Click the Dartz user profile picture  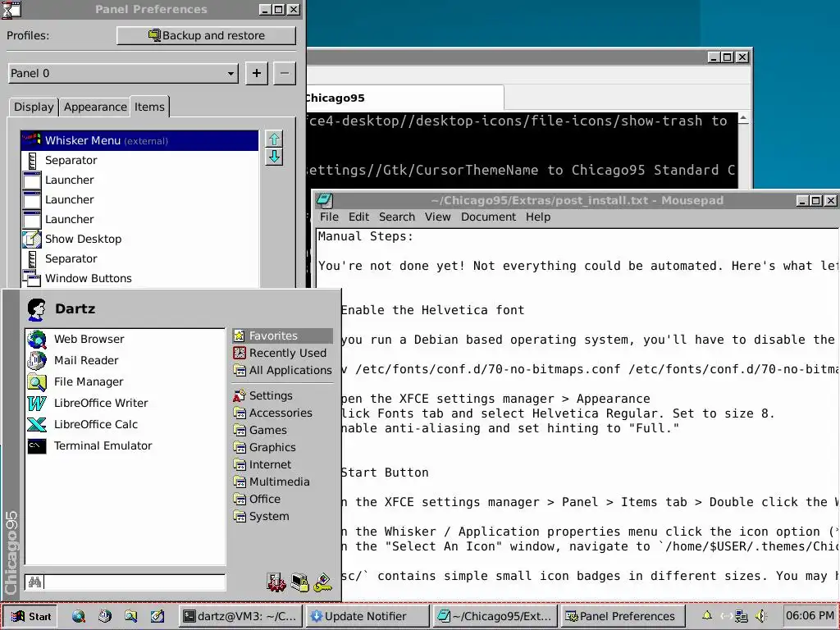coord(36,309)
